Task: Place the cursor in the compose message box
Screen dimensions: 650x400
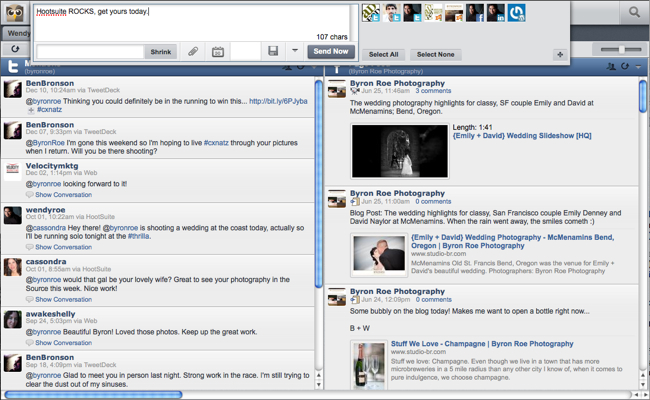Action: click(192, 23)
